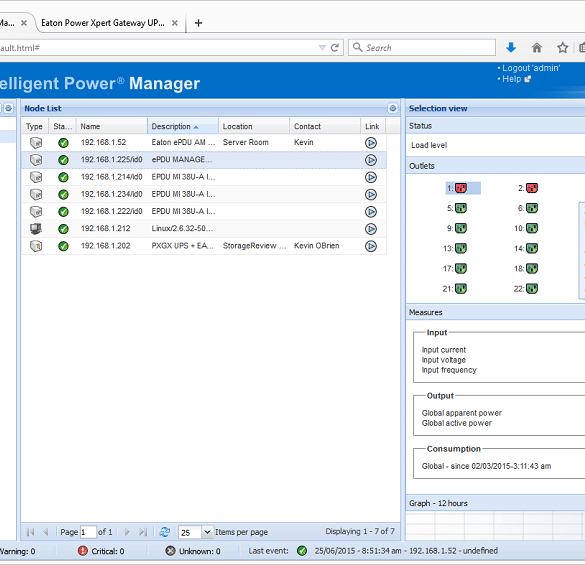Open link for node 192.168.1.214/id0
The height and width of the screenshot is (565, 585).
(x=370, y=177)
